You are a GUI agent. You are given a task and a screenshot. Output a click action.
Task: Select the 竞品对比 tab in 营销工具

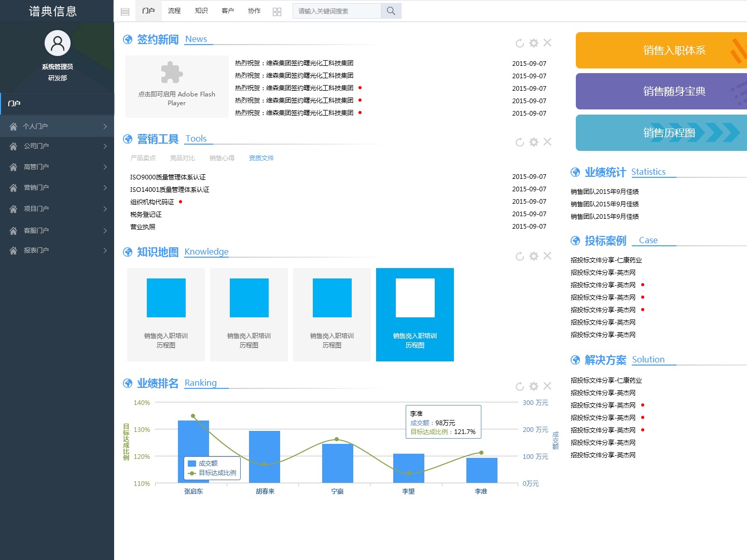pyautogui.click(x=182, y=158)
